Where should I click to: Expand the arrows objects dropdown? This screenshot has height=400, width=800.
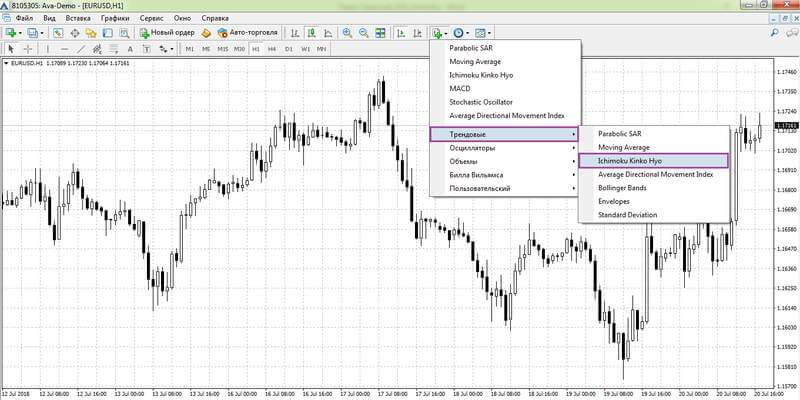(172, 49)
